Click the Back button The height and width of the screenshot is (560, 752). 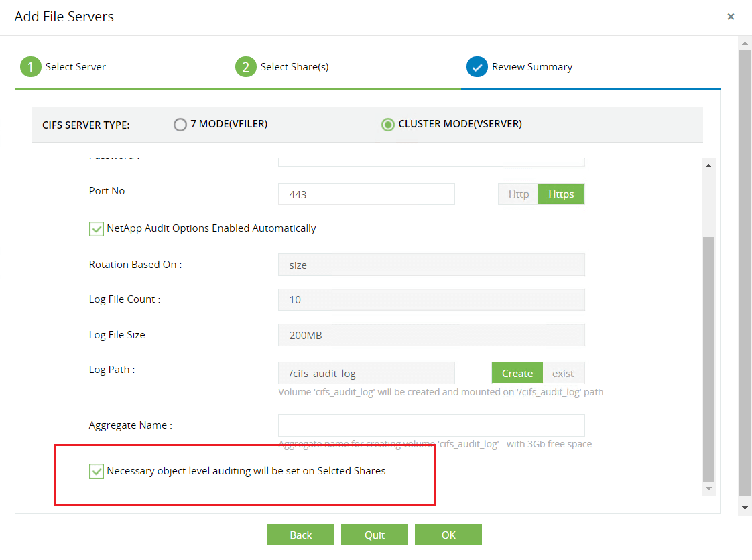[x=300, y=535]
